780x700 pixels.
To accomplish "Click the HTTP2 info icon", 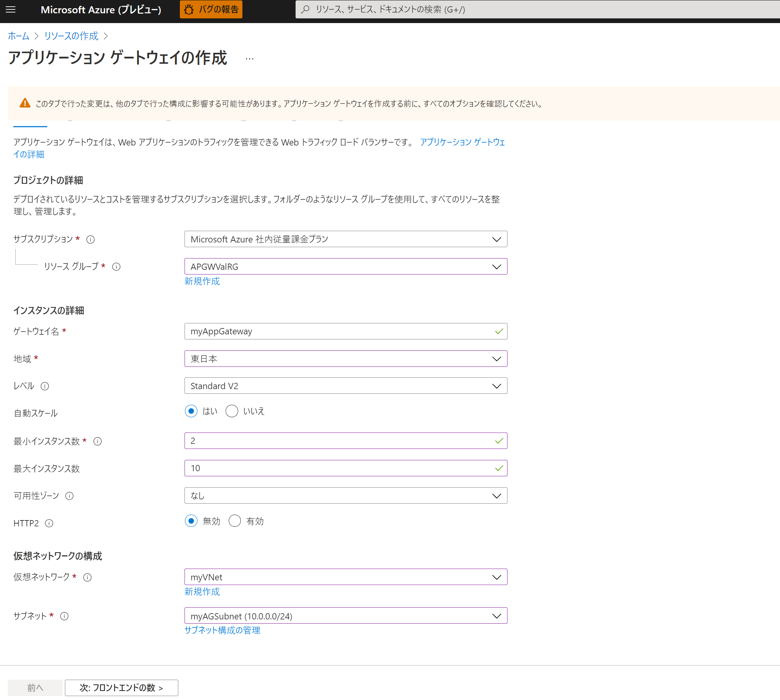I will 49,523.
